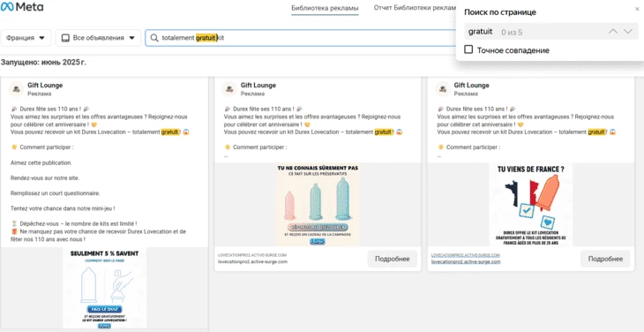Click 'Comment participer' line in third ad
Image resolution: width=644 pixels, height=332 pixels.
(468, 147)
